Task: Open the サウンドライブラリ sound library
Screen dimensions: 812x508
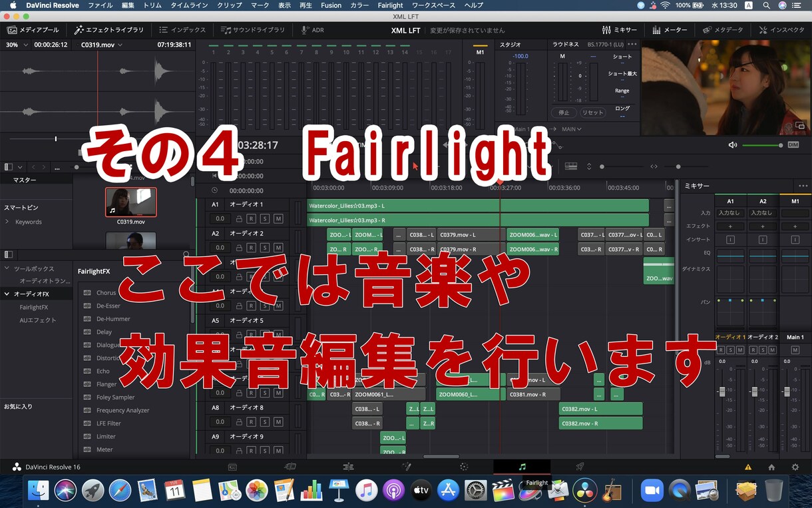Action: point(253,30)
